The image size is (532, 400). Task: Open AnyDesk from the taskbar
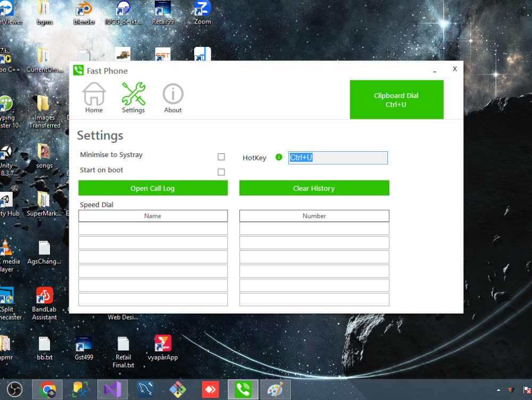210,389
